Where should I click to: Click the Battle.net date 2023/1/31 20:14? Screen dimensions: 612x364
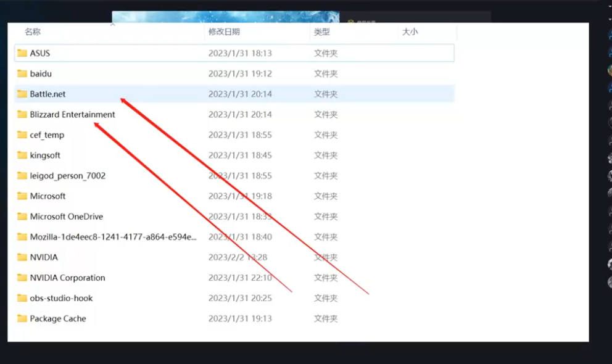click(240, 94)
